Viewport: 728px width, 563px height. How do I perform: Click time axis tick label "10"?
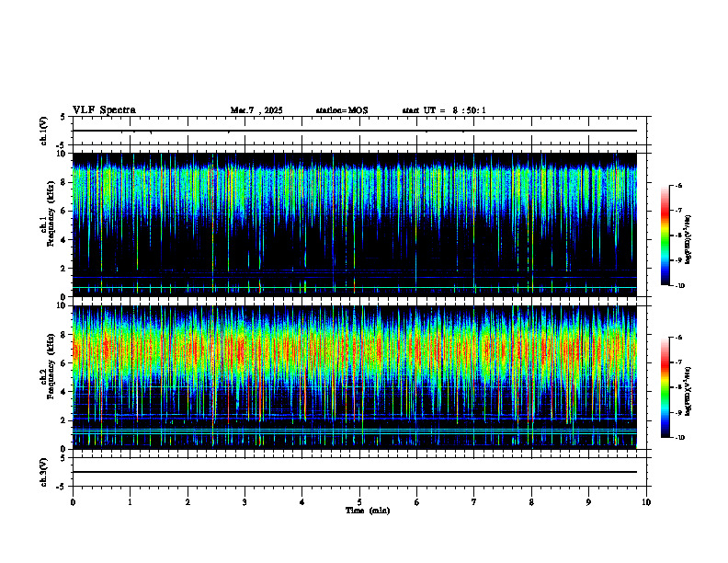point(646,502)
